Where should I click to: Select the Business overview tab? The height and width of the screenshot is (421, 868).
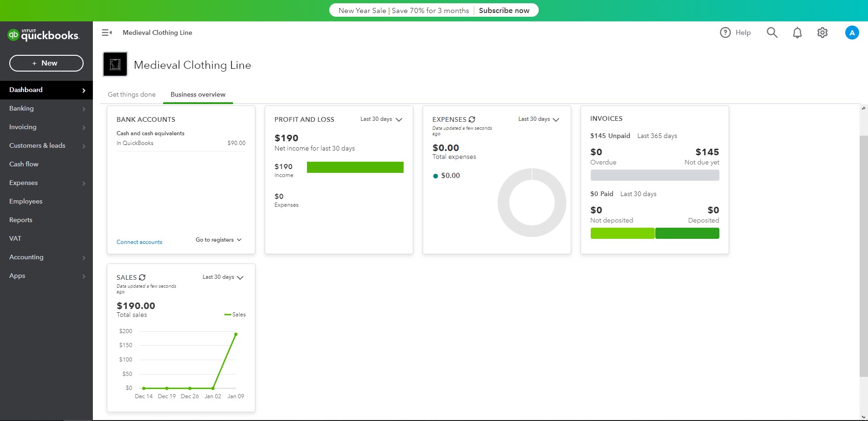click(198, 94)
